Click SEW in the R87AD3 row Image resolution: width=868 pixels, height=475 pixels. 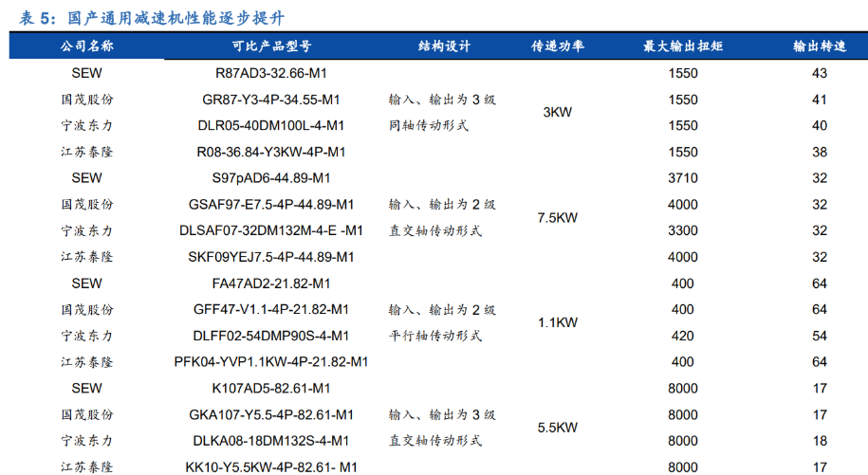(x=87, y=73)
